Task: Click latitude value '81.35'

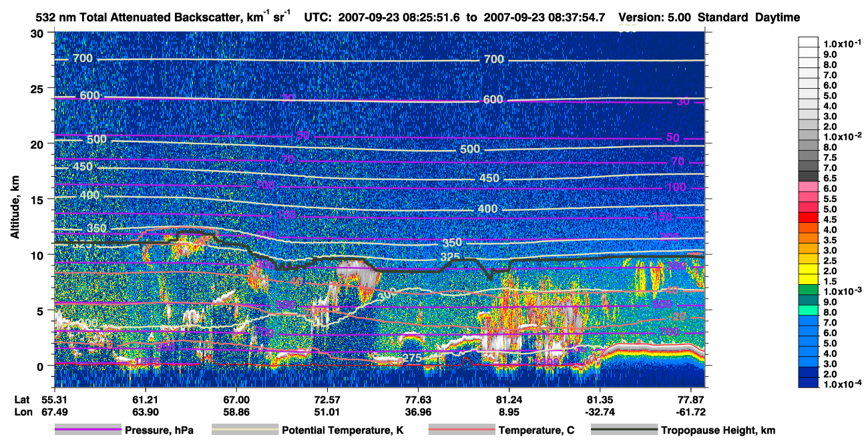Action: pos(600,400)
